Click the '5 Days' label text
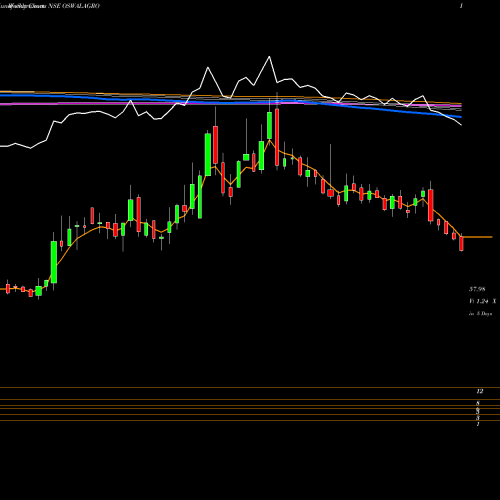 pos(484,314)
